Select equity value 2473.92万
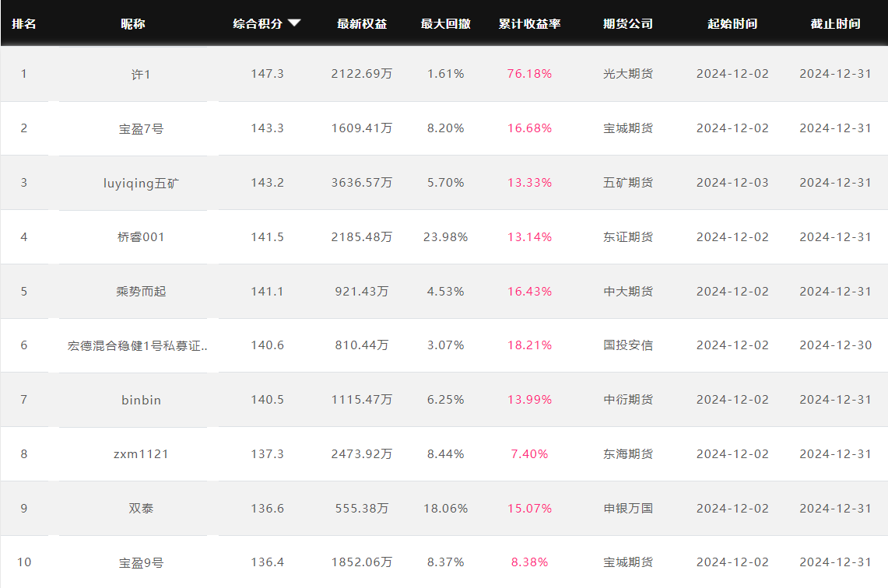The image size is (888, 588). coord(362,453)
